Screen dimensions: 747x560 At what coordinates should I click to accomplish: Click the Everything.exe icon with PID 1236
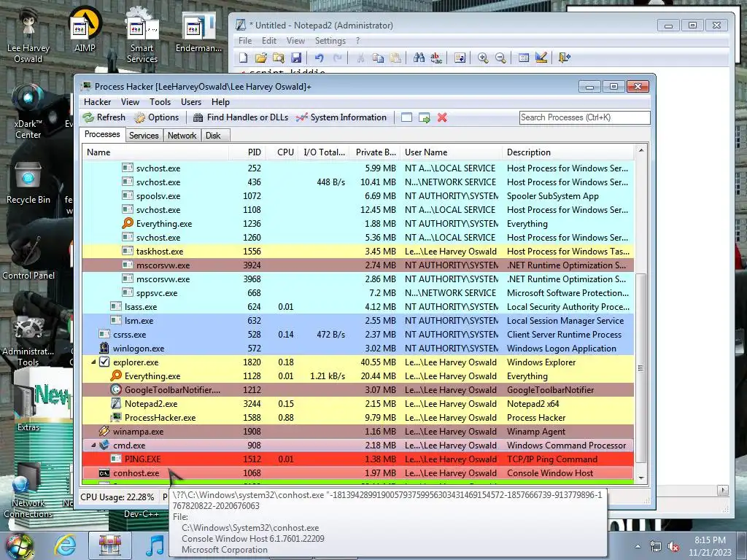tap(128, 223)
